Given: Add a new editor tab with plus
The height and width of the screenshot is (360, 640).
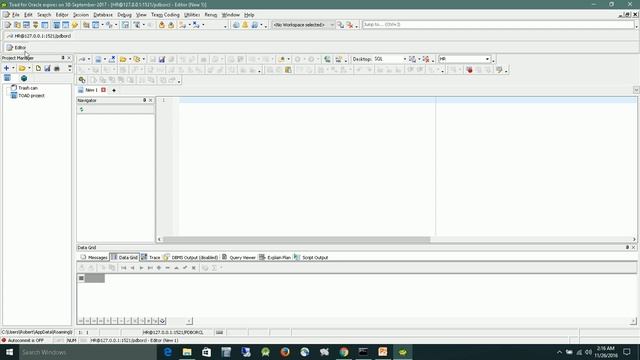Looking at the screenshot, I should tap(114, 90).
